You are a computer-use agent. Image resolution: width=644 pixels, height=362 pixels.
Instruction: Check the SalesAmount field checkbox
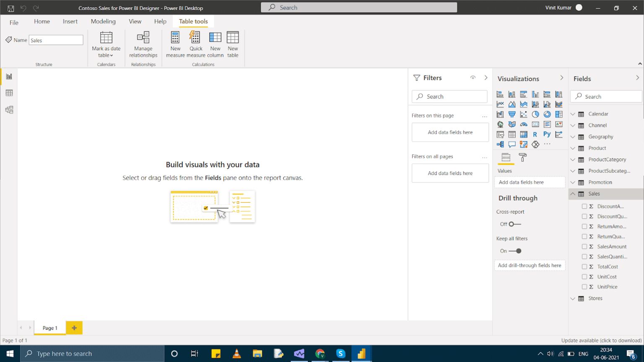(585, 246)
